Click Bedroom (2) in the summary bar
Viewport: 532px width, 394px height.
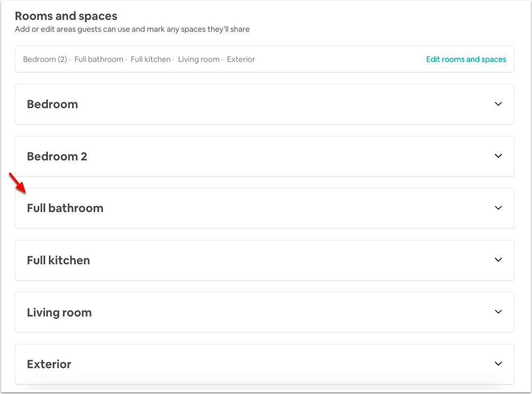[x=45, y=59]
